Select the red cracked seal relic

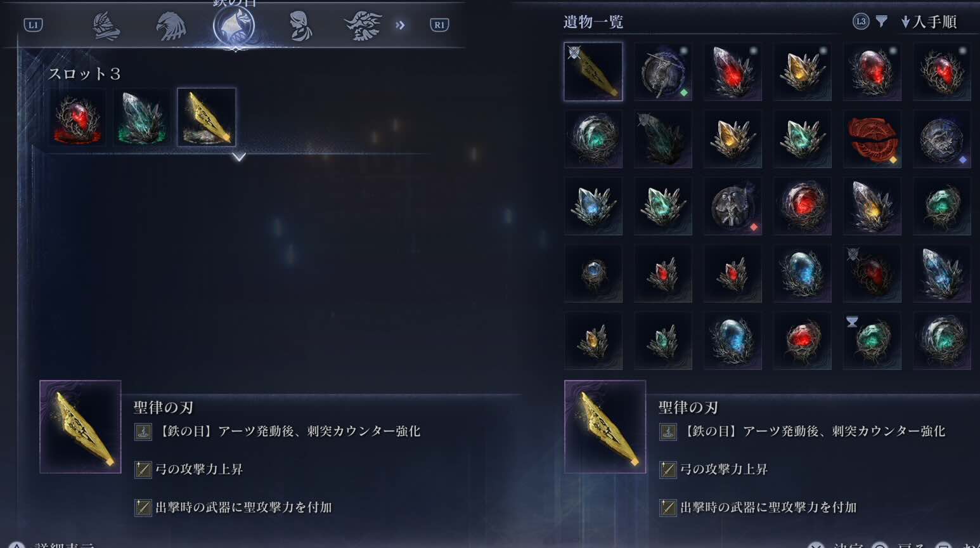tap(872, 139)
